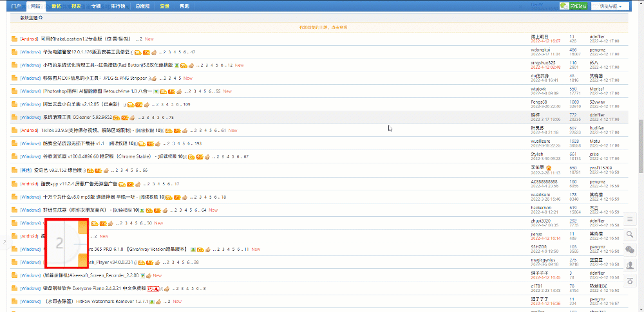Open the folder icon next to the Chrome Stable thread
Viewport: 644px width, 312px height.
[x=14, y=157]
